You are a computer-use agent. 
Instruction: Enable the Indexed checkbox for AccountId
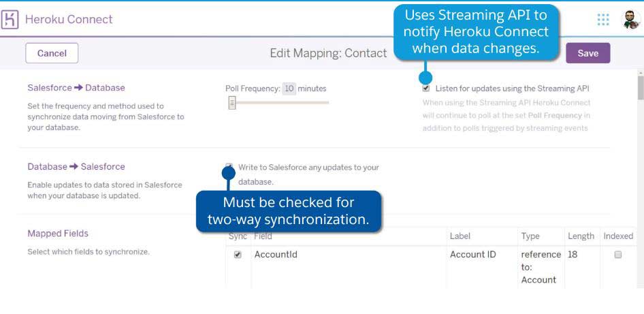click(x=617, y=255)
